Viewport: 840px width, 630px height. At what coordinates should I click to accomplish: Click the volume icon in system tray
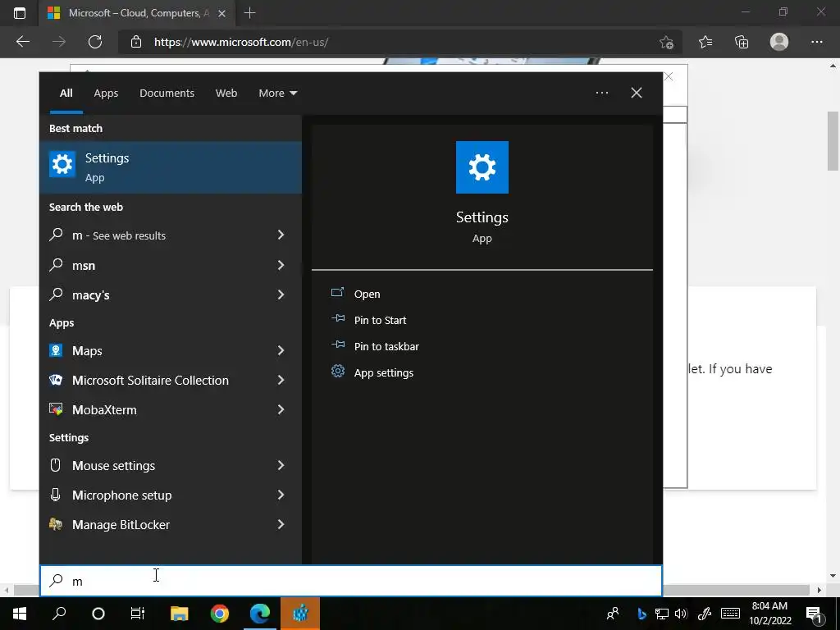[681, 614]
